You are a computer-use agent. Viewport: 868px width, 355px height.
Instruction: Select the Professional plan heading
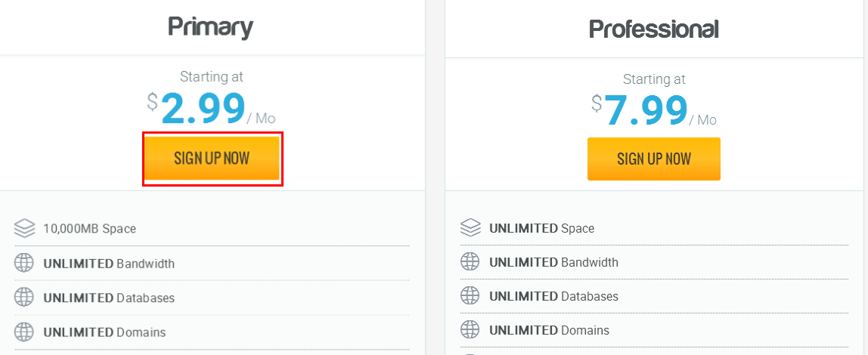click(x=653, y=29)
